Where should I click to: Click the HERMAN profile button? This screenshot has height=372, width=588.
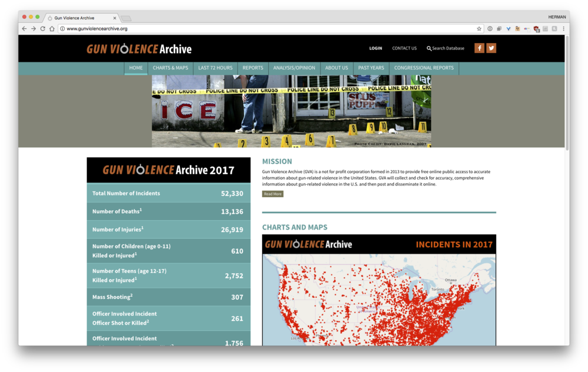point(557,17)
